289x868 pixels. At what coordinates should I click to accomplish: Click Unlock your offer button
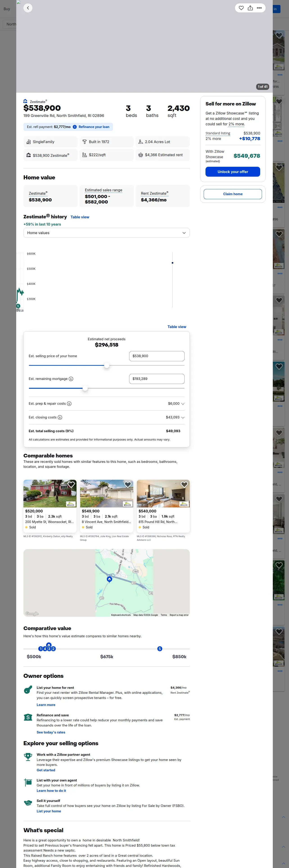tap(233, 172)
